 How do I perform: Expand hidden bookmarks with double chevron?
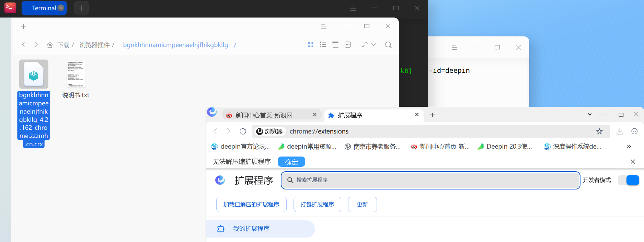[x=629, y=147]
